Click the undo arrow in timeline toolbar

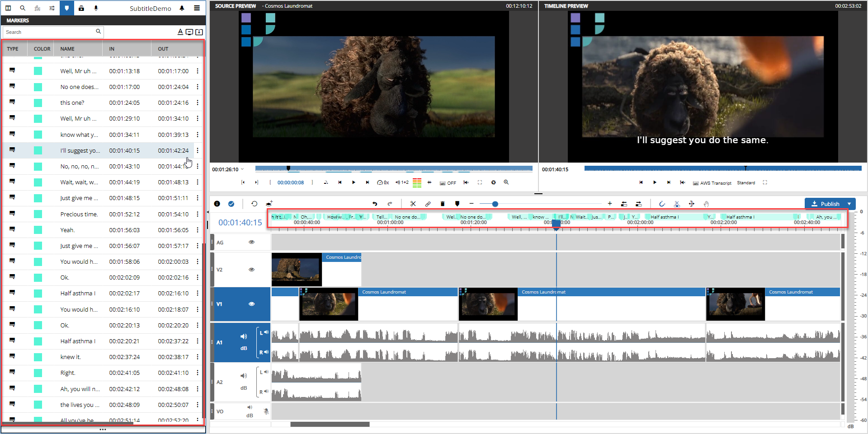[x=375, y=204]
